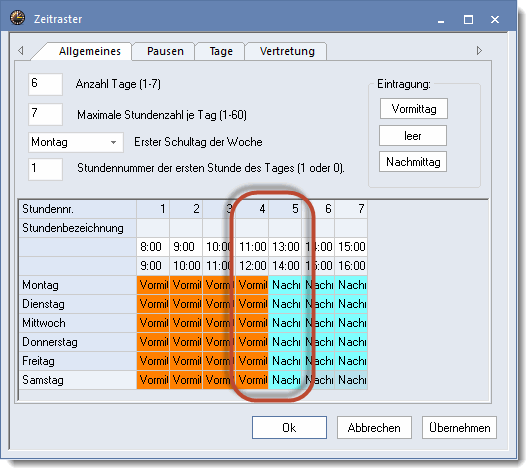
Task: Select column header for Stundennr. 2
Action: pos(186,209)
